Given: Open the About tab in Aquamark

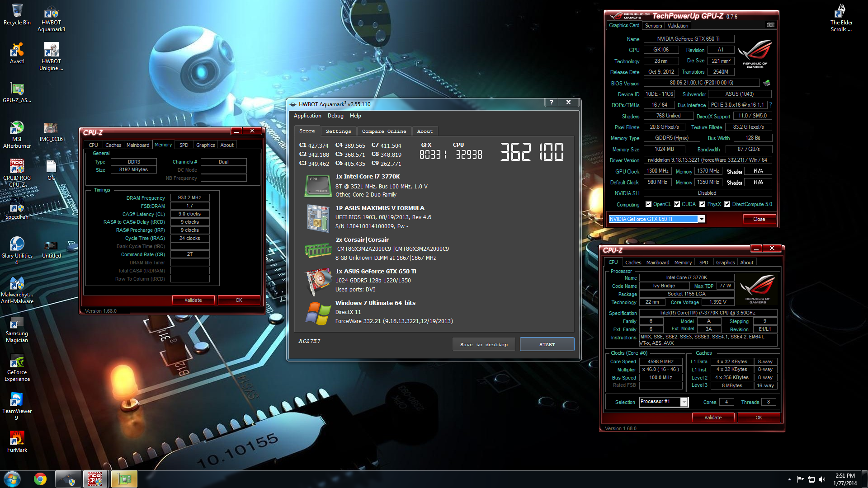Looking at the screenshot, I should tap(425, 131).
